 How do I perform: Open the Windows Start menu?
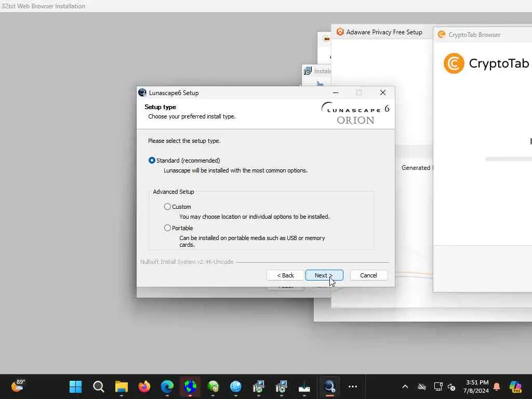(x=75, y=387)
